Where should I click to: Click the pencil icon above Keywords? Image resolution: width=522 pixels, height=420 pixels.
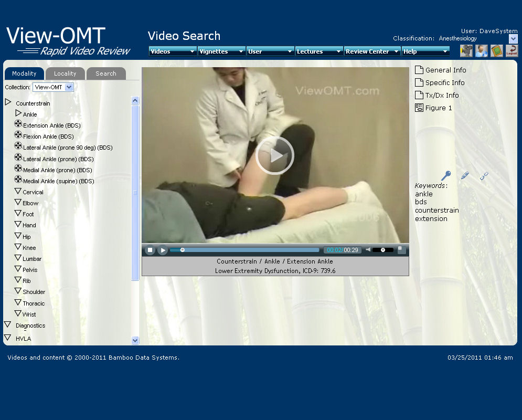pyautogui.click(x=464, y=175)
